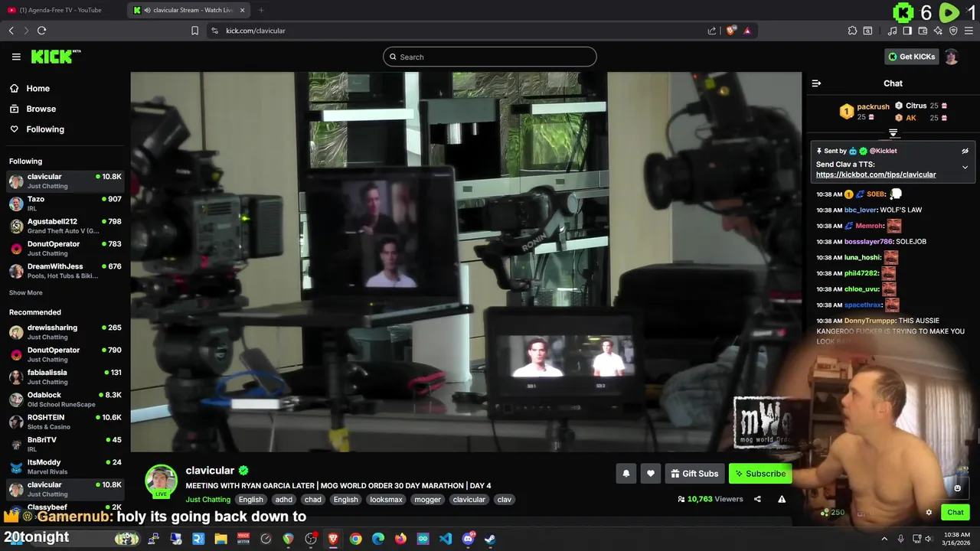
Task: Click the Get KICKs button
Action: [x=911, y=57]
